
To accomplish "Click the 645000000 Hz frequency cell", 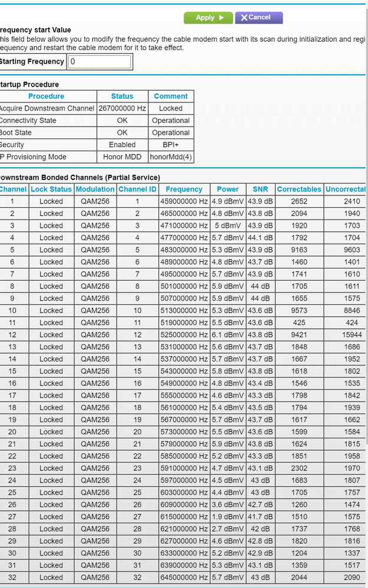I will [x=184, y=577].
